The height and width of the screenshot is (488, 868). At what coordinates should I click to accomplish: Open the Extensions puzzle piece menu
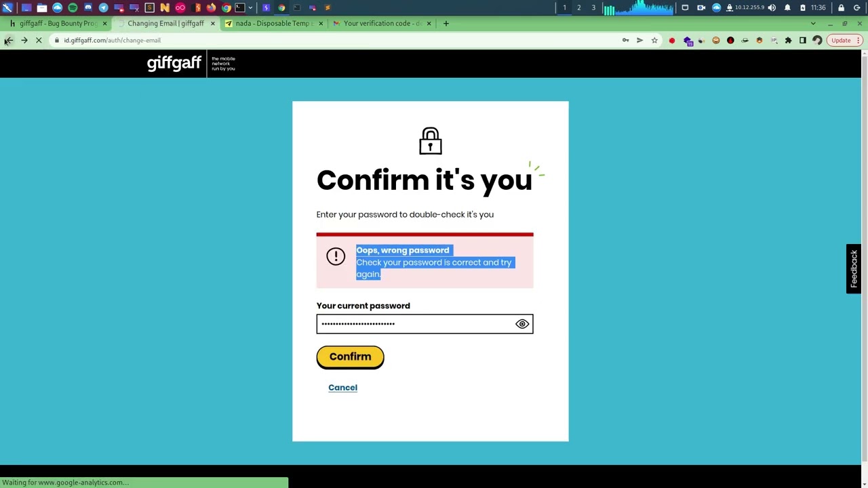pos(788,41)
